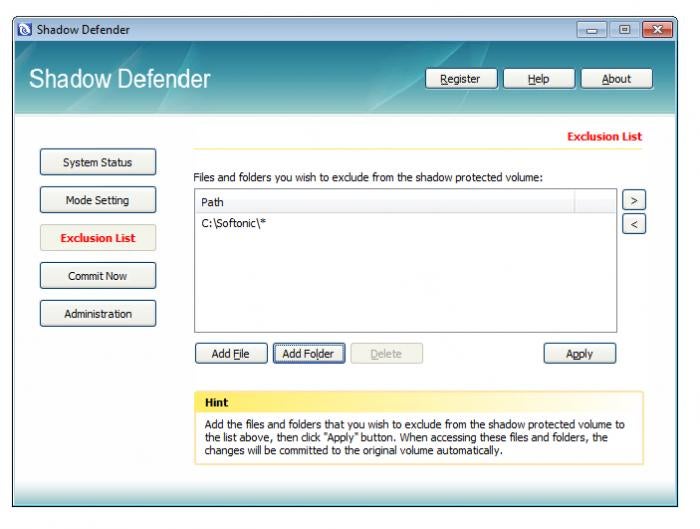
Task: Apply the exclusion list changes
Action: pos(579,354)
